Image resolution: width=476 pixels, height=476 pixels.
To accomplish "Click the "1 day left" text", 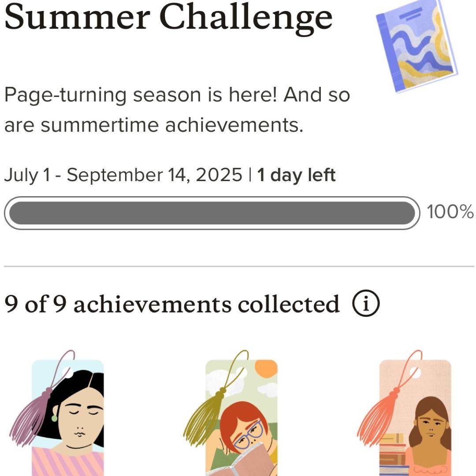I will tap(296, 175).
